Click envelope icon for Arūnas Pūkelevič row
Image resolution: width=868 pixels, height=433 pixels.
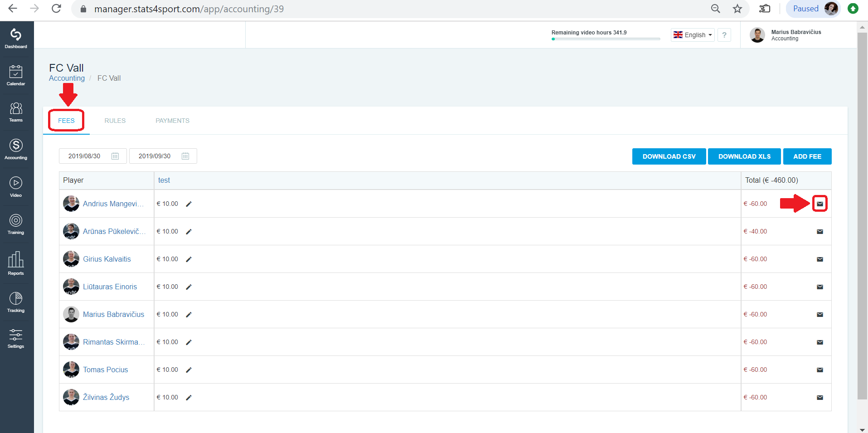tap(820, 232)
